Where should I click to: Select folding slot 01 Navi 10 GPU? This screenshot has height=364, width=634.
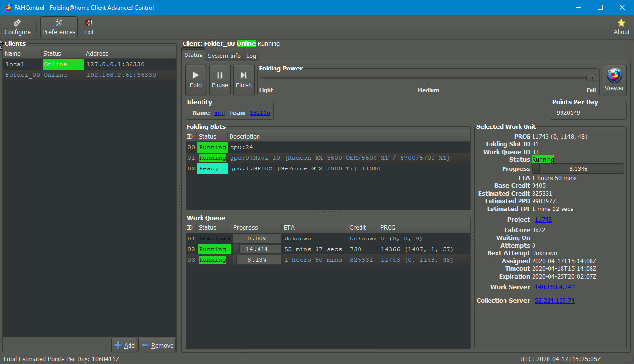click(x=328, y=158)
